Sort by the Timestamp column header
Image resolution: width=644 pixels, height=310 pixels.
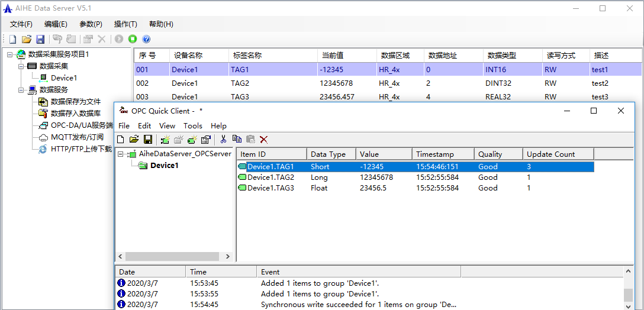coord(443,154)
